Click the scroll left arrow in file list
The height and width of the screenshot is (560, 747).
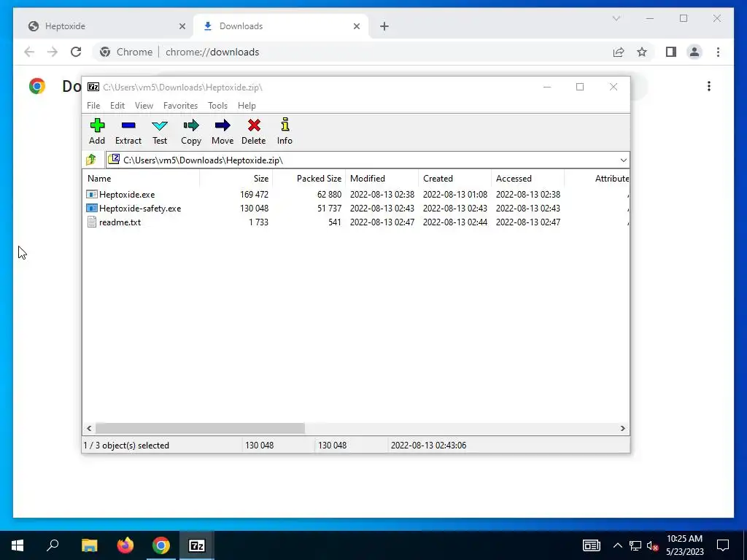[x=89, y=428]
